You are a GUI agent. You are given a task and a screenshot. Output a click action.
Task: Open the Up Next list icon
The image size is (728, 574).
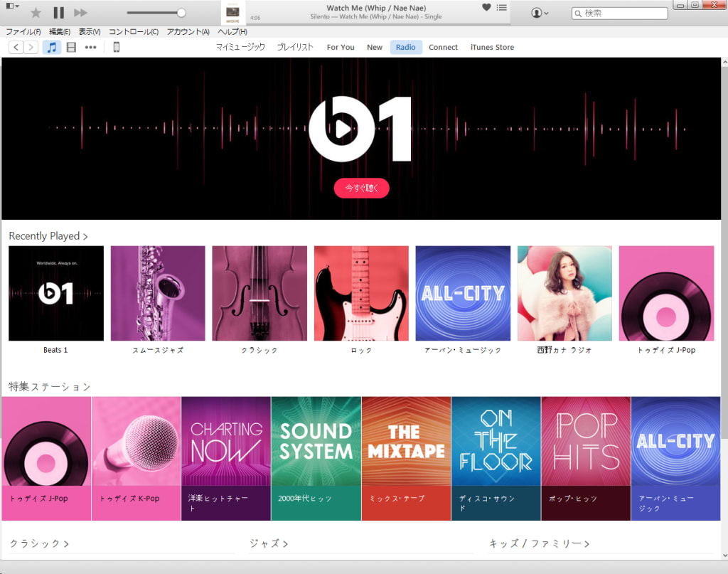click(501, 7)
